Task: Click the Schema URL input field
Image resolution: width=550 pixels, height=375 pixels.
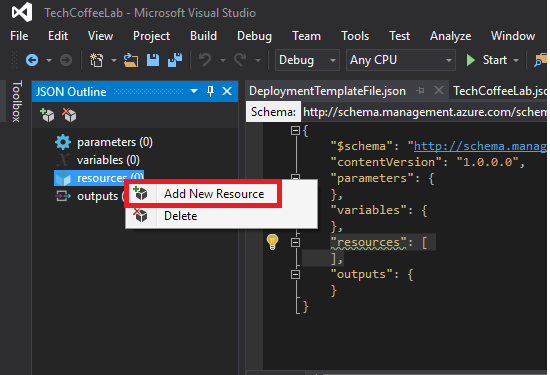Action: (x=424, y=112)
